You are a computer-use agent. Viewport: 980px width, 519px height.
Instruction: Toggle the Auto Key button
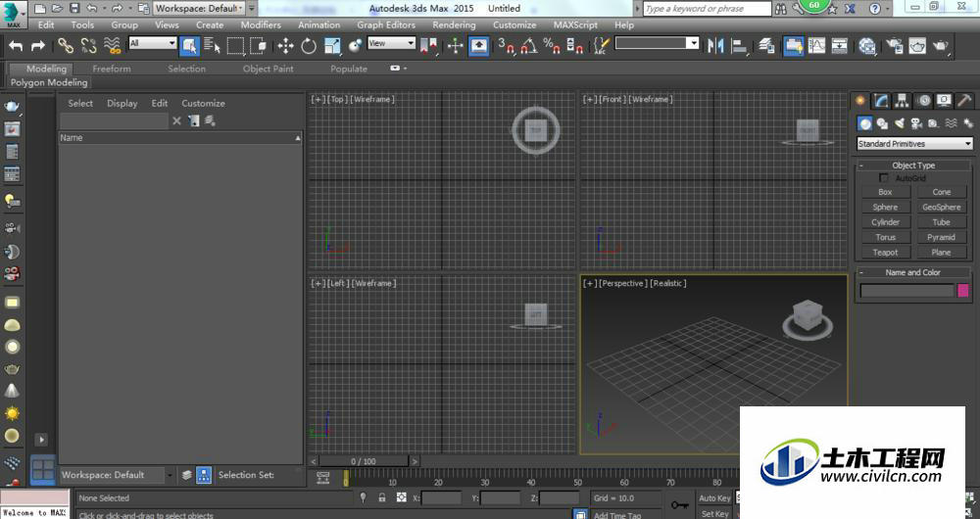[714, 497]
